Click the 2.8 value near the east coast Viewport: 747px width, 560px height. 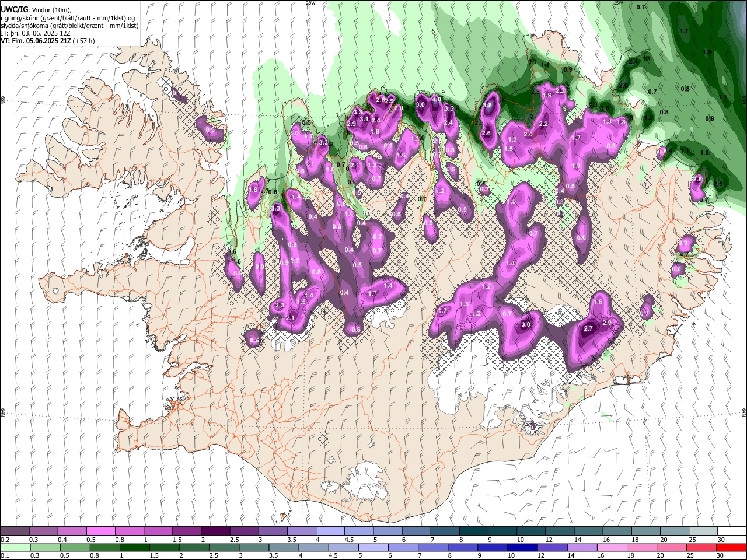(697, 179)
